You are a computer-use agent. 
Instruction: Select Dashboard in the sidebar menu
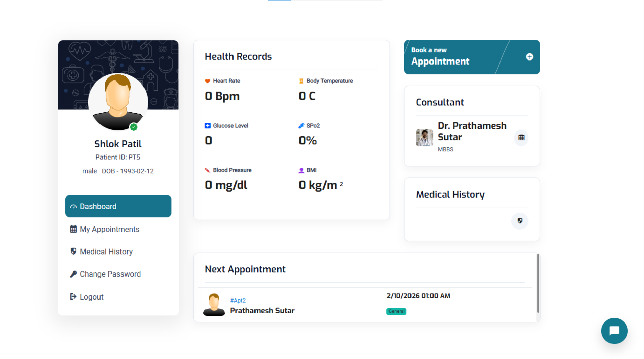(118, 206)
